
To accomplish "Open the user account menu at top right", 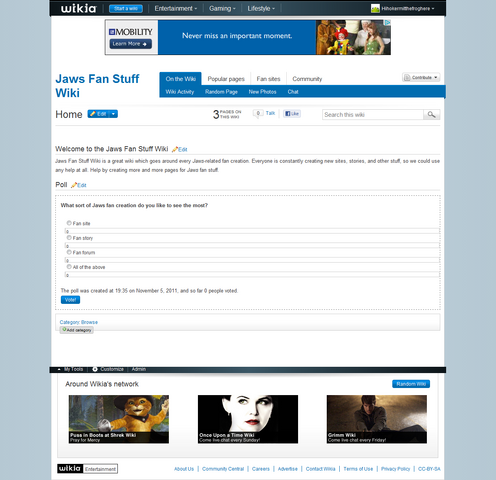I will click(408, 9).
